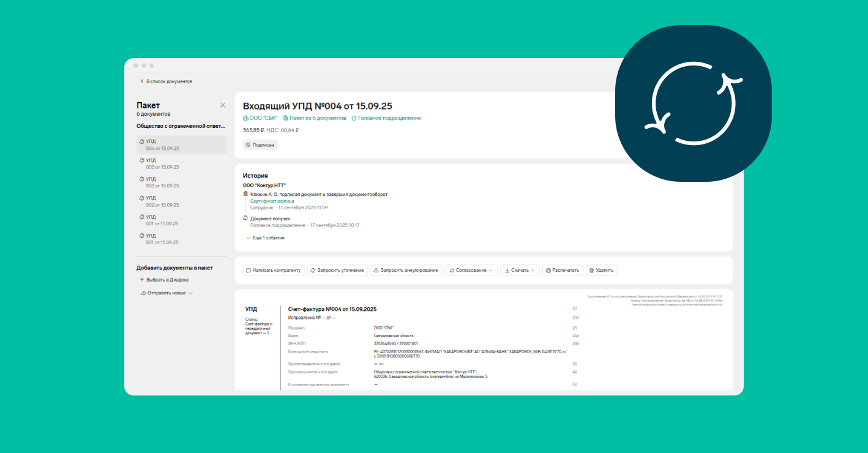Open Отправить новые dropdown in sidebar
Image resolution: width=868 pixels, height=453 pixels.
click(166, 293)
